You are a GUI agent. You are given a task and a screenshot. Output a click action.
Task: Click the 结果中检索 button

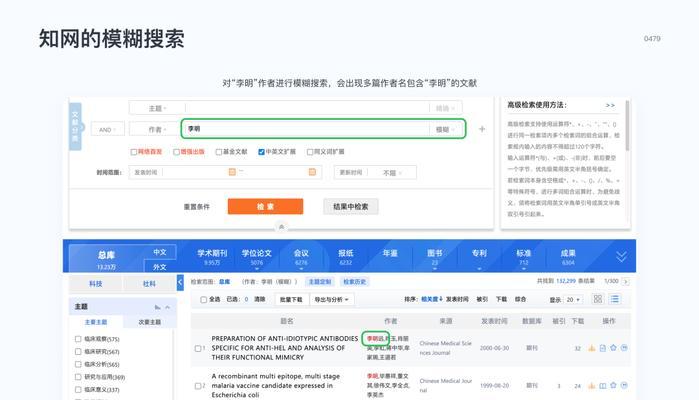point(351,206)
